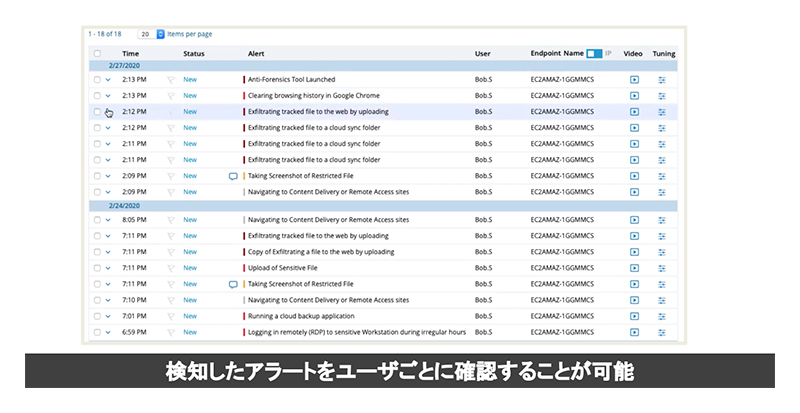This screenshot has width=800, height=413.
Task: Click flag icon on 8:05 PM alert row
Action: (x=170, y=220)
